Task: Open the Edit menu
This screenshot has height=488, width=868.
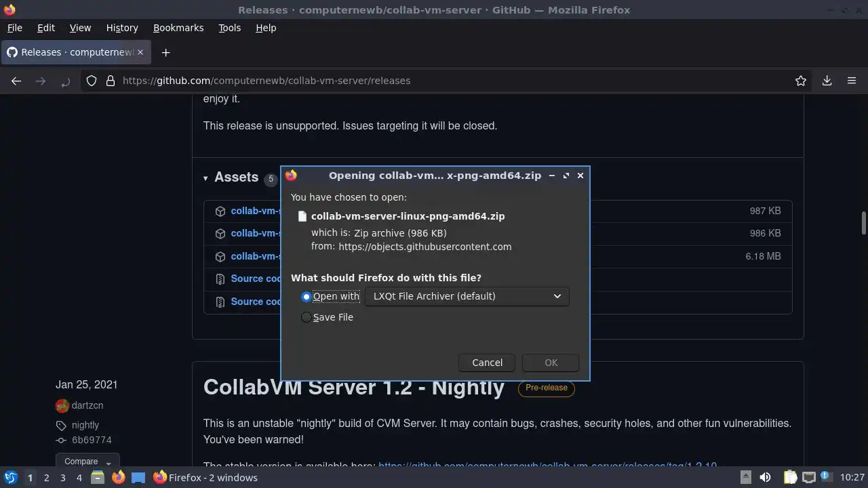Action: click(46, 28)
